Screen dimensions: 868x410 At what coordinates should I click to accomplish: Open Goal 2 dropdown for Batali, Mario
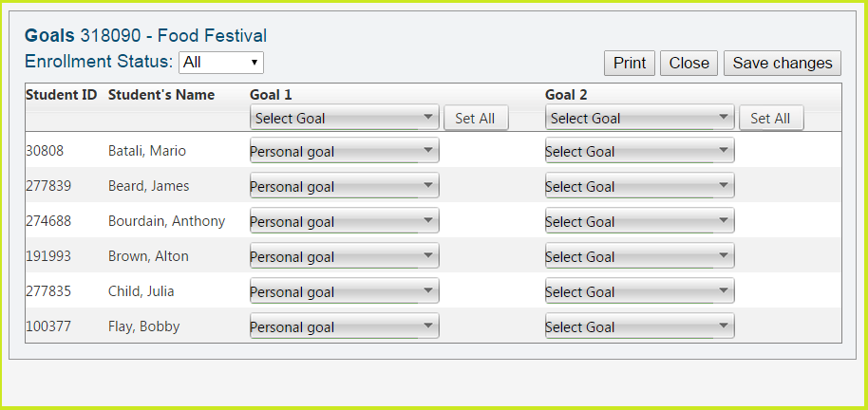[x=639, y=152]
